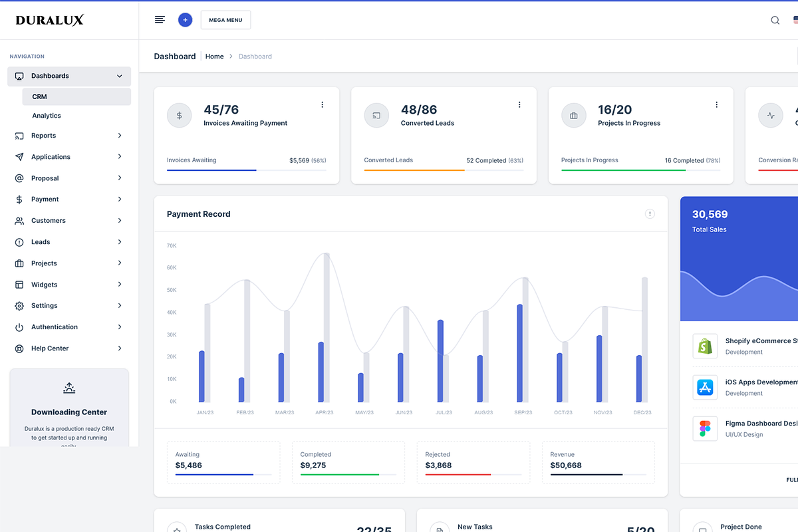
Task: Open iOS Apps Development project link
Action: tap(761, 382)
